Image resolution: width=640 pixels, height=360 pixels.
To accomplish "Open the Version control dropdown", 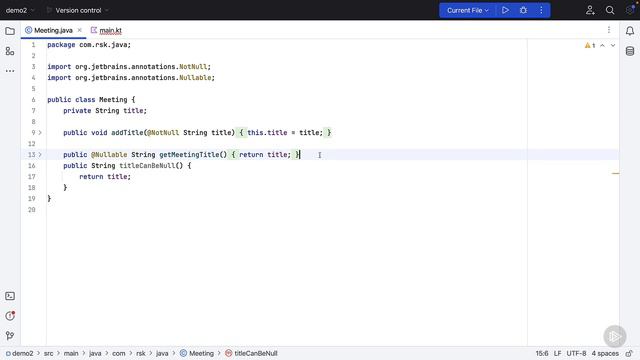I will (x=78, y=10).
